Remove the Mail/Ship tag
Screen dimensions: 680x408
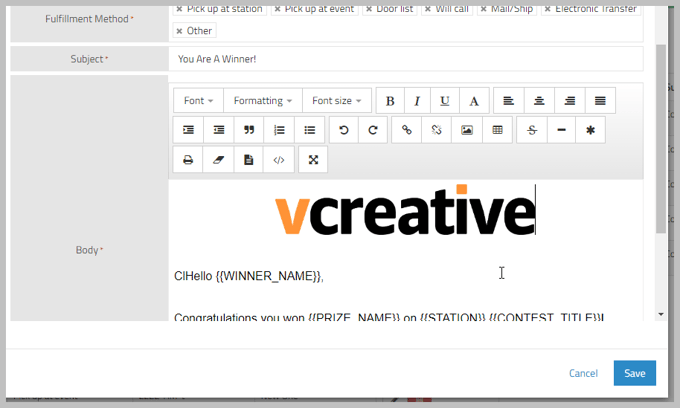coord(484,9)
